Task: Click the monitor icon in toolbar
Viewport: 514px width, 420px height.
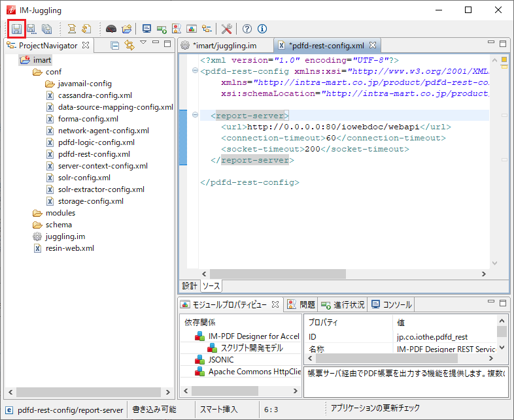Action: (x=146, y=29)
